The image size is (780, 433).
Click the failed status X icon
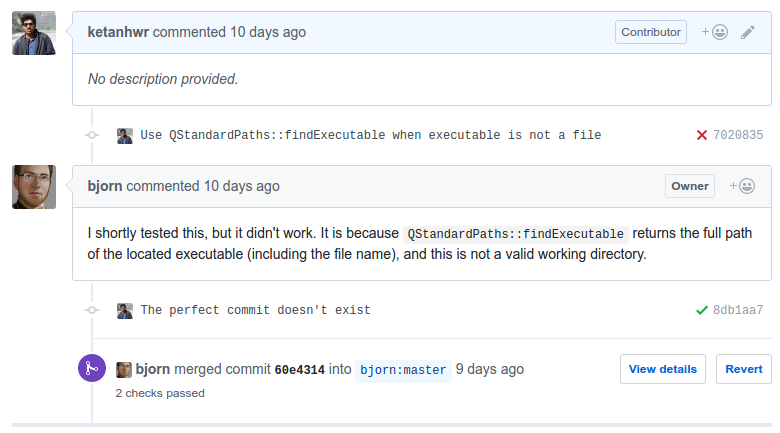[702, 135]
